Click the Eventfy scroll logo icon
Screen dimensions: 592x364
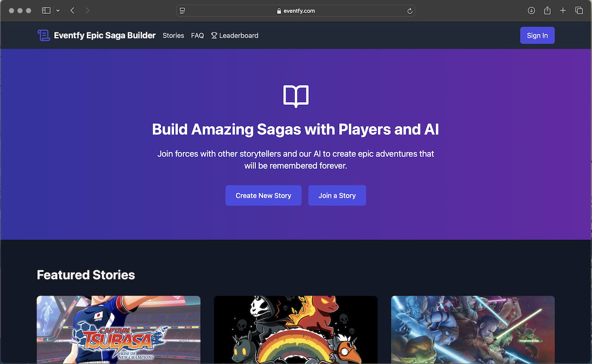coord(43,36)
